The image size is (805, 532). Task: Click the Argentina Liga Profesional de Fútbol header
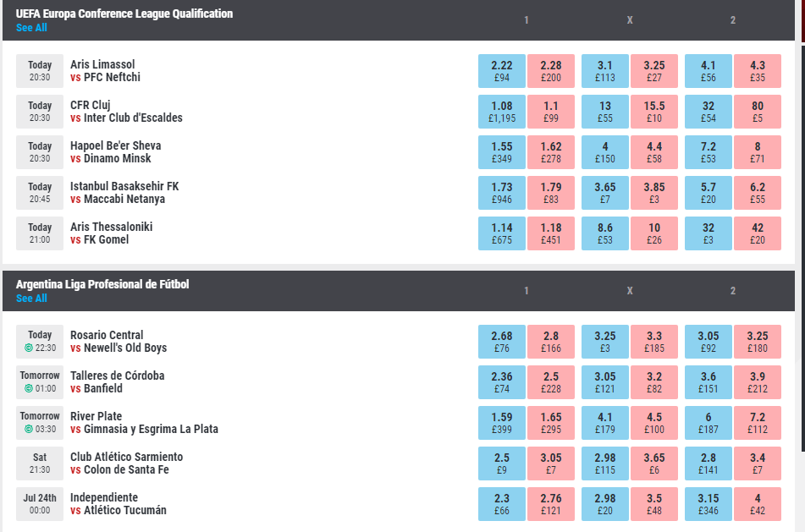[x=102, y=284]
